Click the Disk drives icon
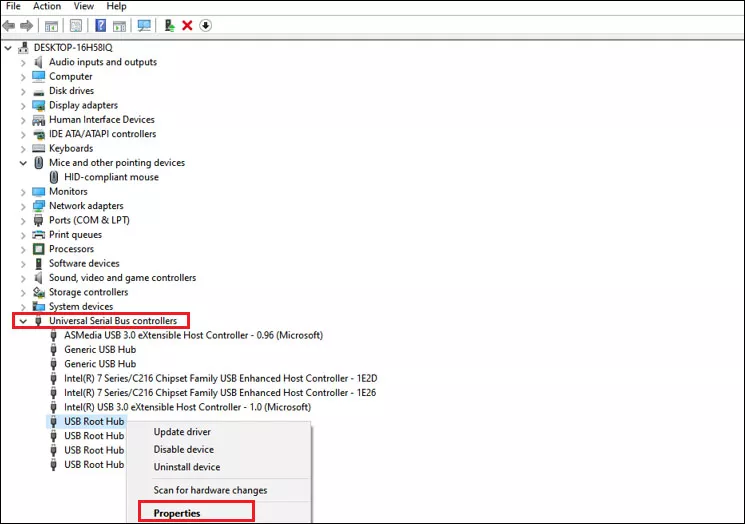This screenshot has height=524, width=745. coord(38,92)
